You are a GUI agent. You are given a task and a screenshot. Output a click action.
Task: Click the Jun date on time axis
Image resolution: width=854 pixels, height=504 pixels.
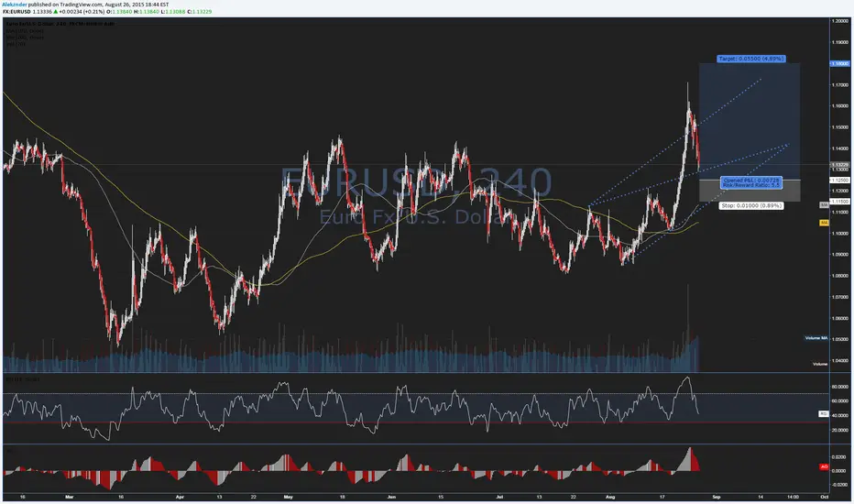pos(391,497)
